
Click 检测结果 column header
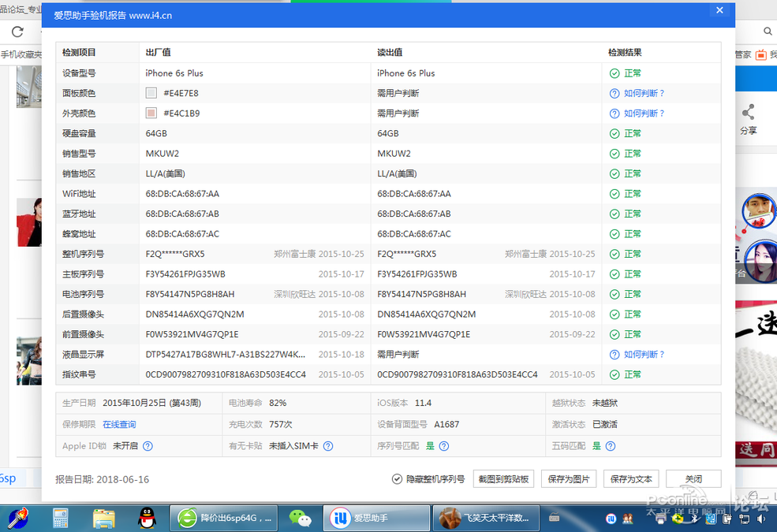(625, 53)
